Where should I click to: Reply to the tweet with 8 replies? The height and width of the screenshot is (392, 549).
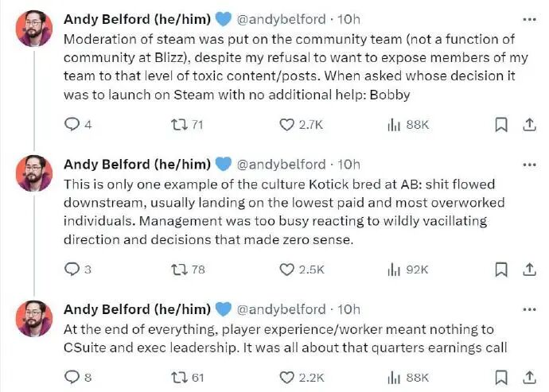(72, 377)
